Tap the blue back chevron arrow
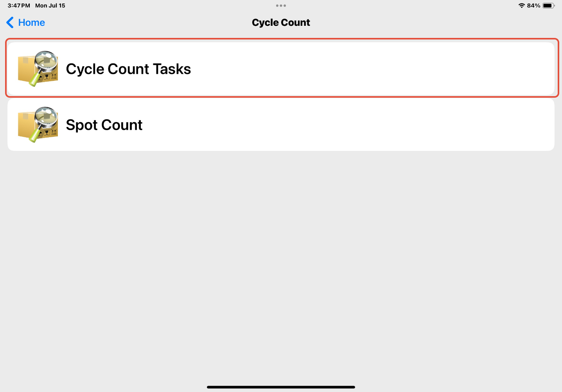Viewport: 562px width, 392px height. coord(10,23)
